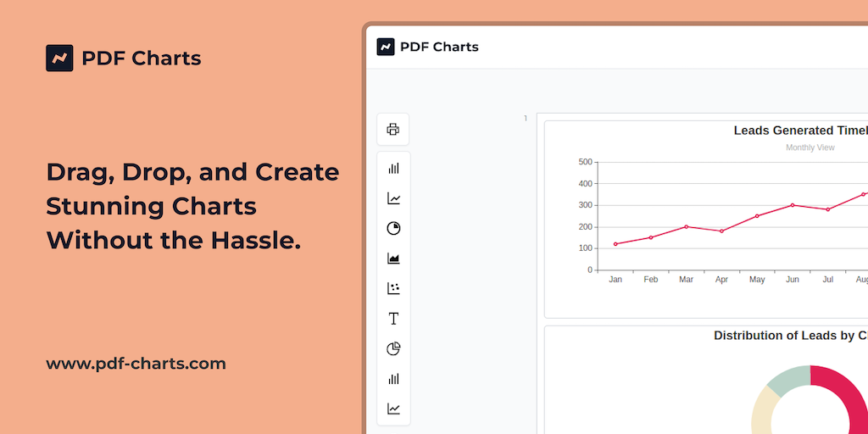Open the www.pdf-charts.com website link
Screen dimensions: 868x434
click(136, 364)
